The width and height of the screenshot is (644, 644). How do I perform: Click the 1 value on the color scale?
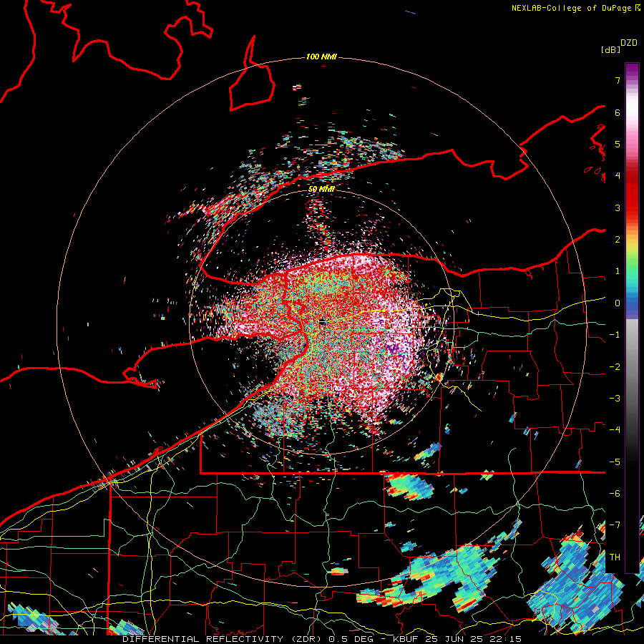618,271
